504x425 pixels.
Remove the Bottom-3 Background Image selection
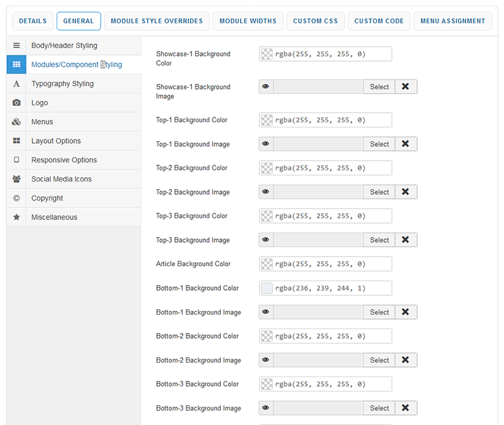tap(406, 408)
